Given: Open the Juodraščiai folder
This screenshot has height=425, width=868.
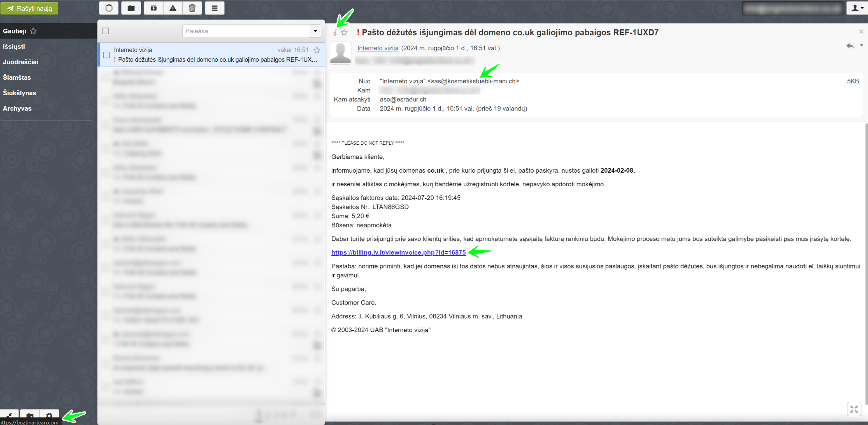Looking at the screenshot, I should click(x=21, y=62).
